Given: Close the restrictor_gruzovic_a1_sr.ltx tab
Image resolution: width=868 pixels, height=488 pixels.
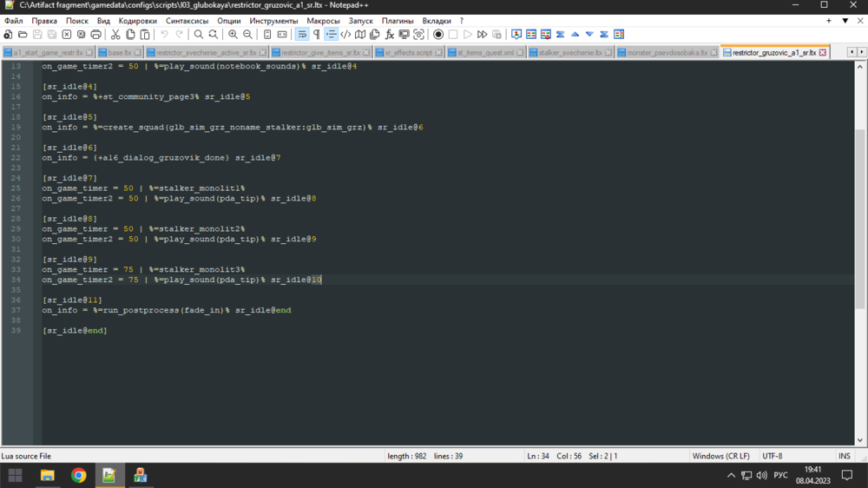Looking at the screenshot, I should point(823,53).
